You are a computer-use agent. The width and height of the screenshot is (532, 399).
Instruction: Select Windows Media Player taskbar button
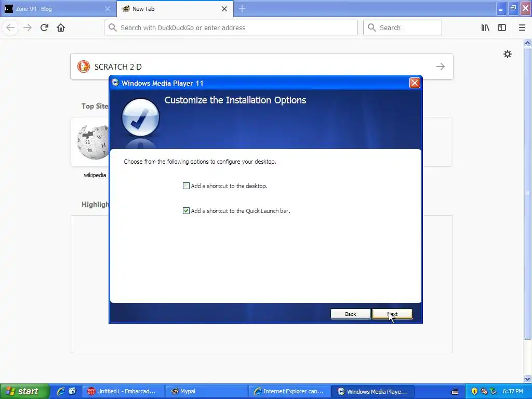pyautogui.click(x=373, y=391)
